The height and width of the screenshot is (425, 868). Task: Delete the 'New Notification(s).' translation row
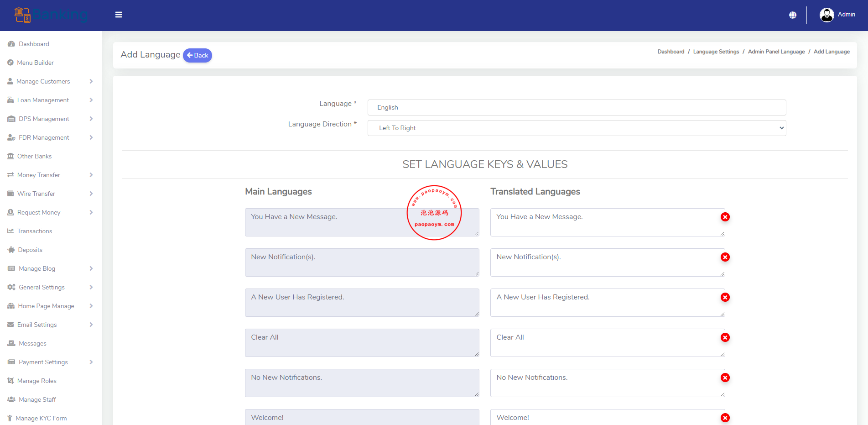pyautogui.click(x=725, y=257)
